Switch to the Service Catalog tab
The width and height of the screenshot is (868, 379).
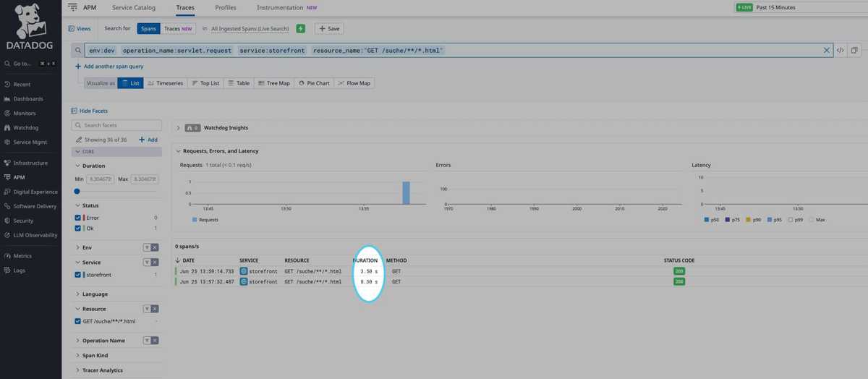click(x=134, y=7)
